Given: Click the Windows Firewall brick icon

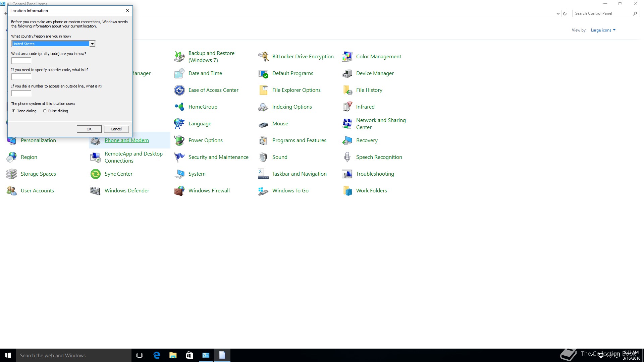Looking at the screenshot, I should (x=179, y=191).
